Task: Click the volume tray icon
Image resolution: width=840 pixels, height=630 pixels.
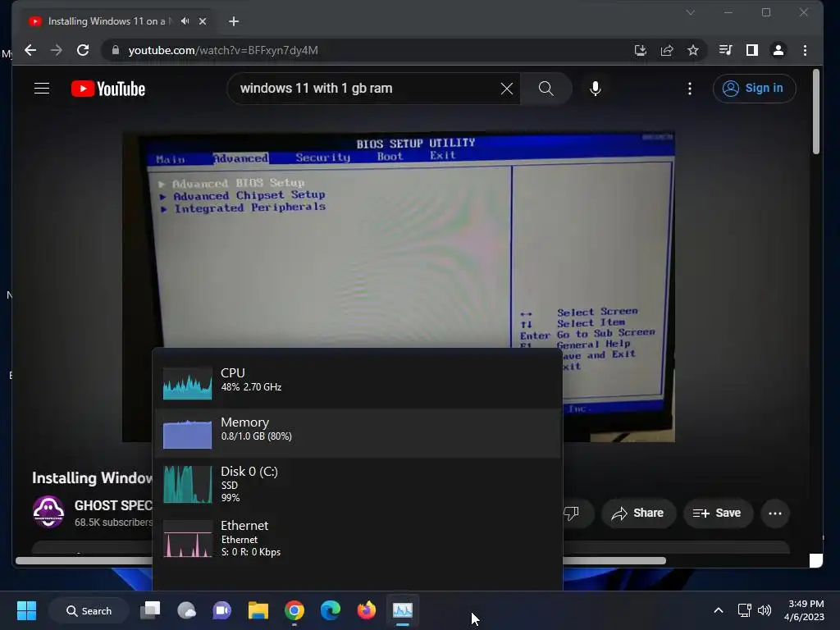Action: click(x=765, y=610)
